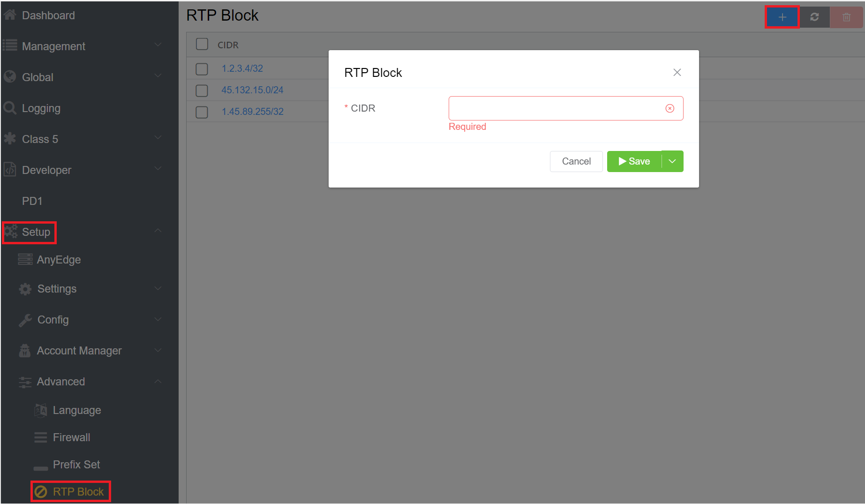Screen dimensions: 865x504
Task: Click the refresh list icon
Action: 814,17
